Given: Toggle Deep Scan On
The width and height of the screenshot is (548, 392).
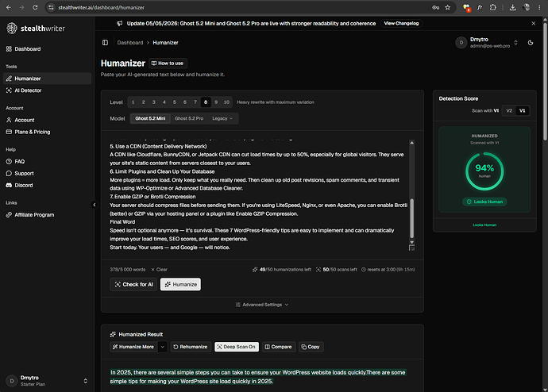Looking at the screenshot, I should 237,347.
